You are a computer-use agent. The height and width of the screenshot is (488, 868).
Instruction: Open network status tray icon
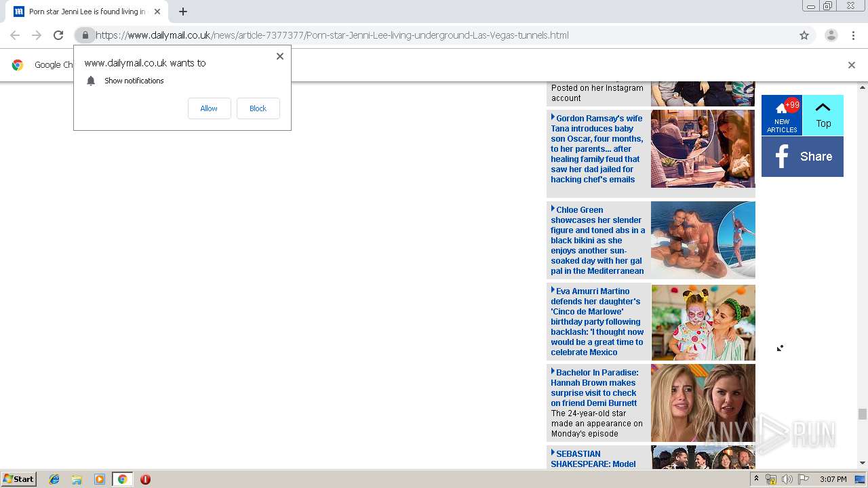(x=771, y=479)
